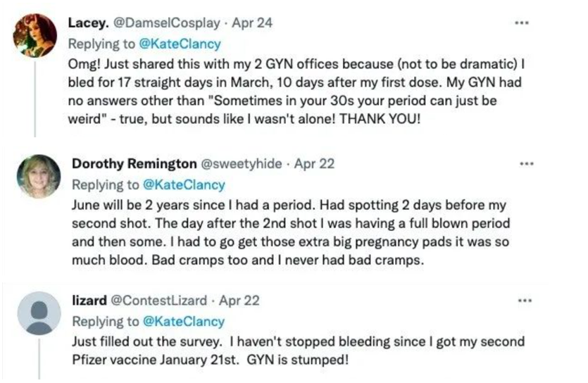Click @KateClancy link in Lacey's reply
The width and height of the screenshot is (588, 383).
pos(183,43)
